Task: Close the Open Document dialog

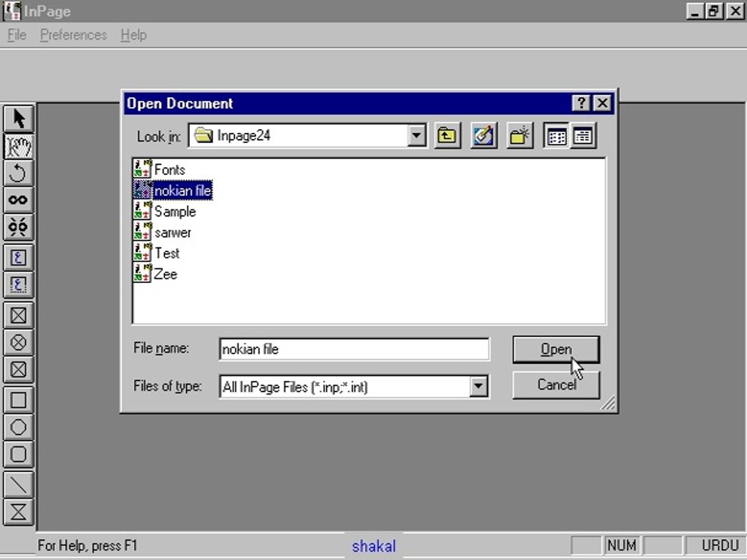Action: tap(602, 103)
